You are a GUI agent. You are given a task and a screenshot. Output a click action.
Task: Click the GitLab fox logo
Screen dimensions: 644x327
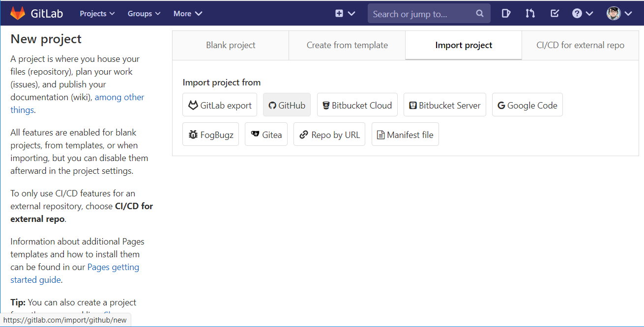(x=18, y=13)
